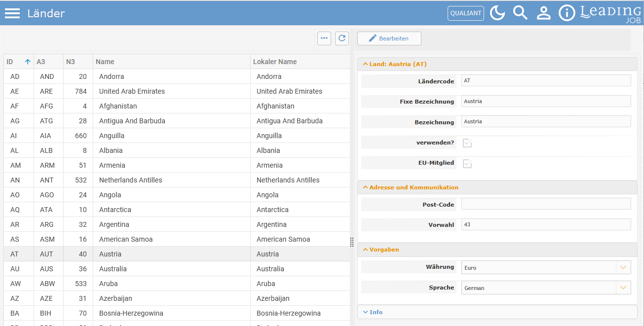Collapse Adresse und Kommunikation section

click(497, 187)
